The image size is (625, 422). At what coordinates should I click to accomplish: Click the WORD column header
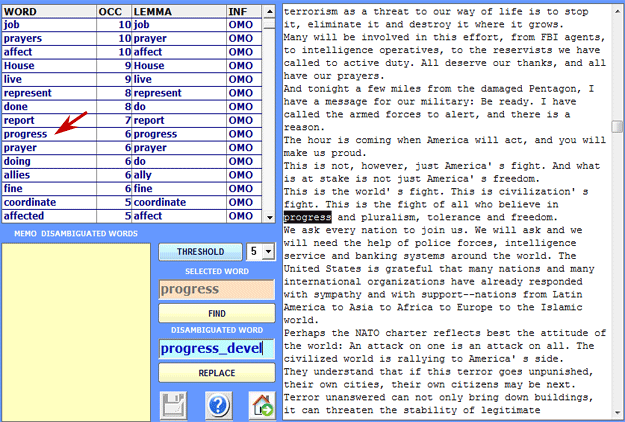coord(49,12)
